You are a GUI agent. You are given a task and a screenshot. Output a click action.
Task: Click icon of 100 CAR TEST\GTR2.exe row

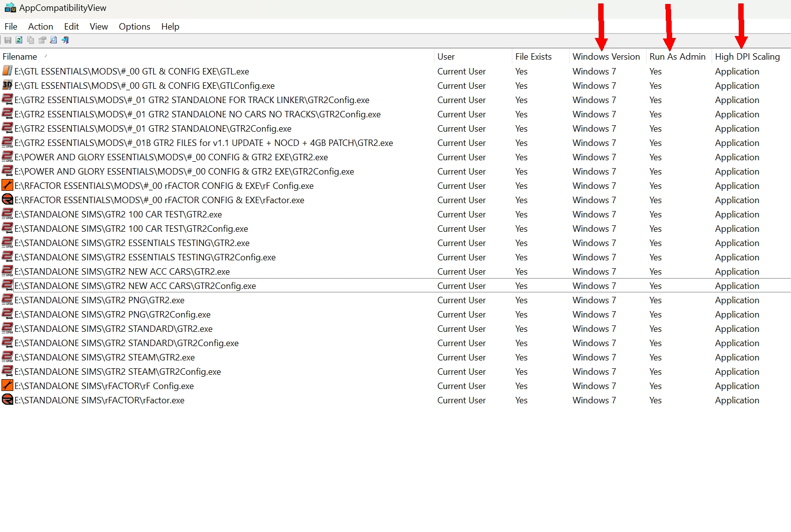click(7, 214)
